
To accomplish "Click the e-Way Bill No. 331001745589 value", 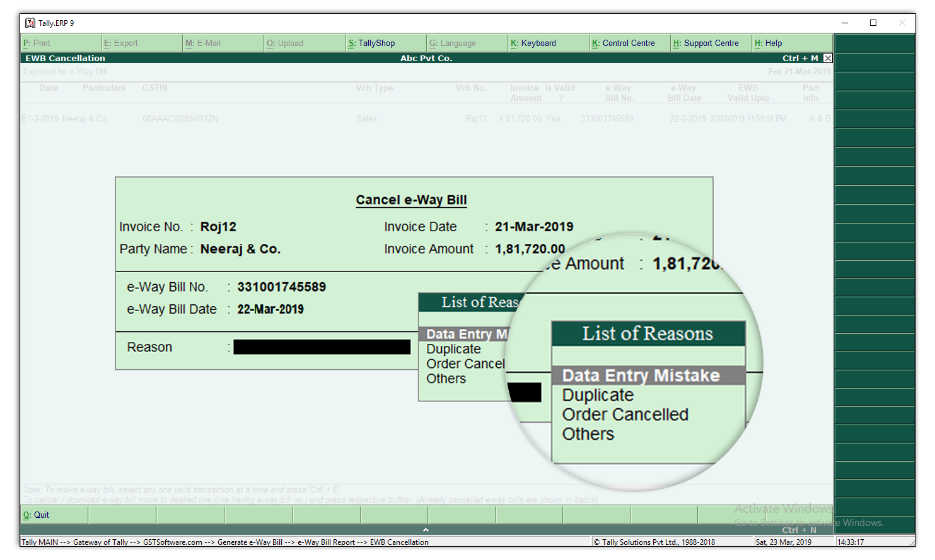I will [x=281, y=287].
